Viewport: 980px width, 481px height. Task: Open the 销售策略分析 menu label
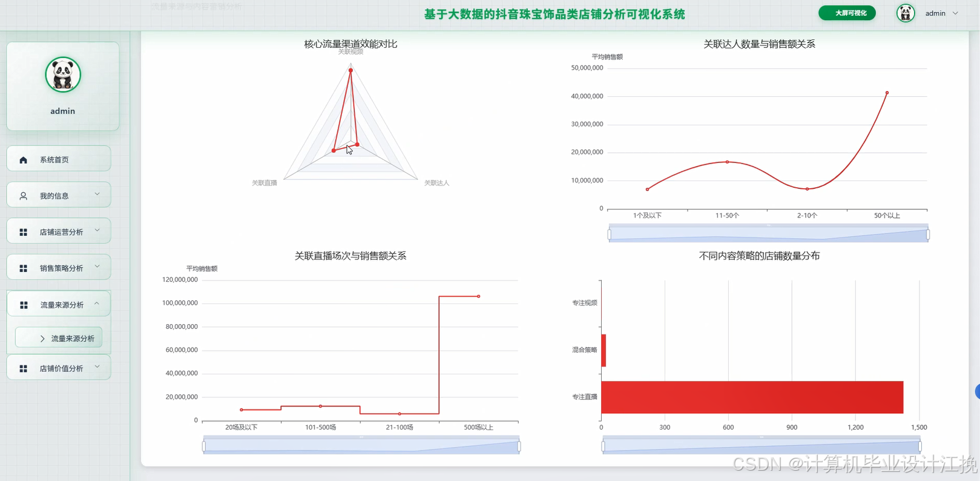62,268
